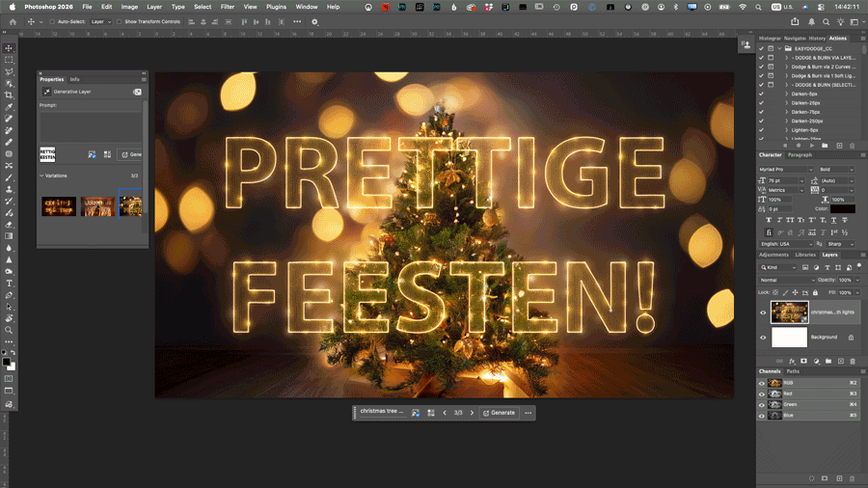Open the Filter menu
This screenshot has width=868, height=488.
click(228, 7)
